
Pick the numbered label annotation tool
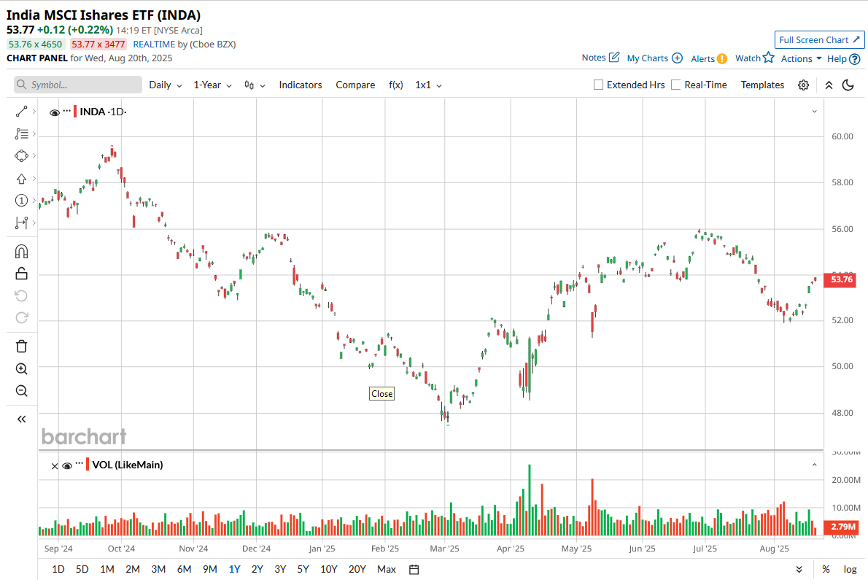(21, 201)
